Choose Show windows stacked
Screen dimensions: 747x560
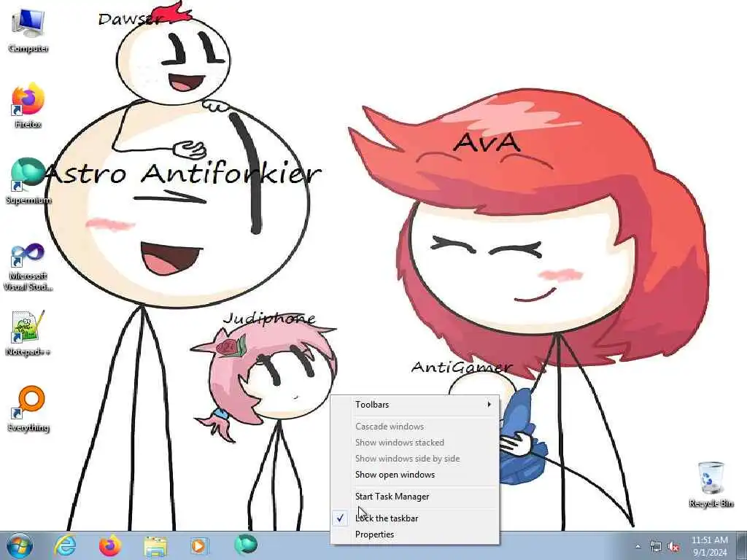click(x=414, y=443)
